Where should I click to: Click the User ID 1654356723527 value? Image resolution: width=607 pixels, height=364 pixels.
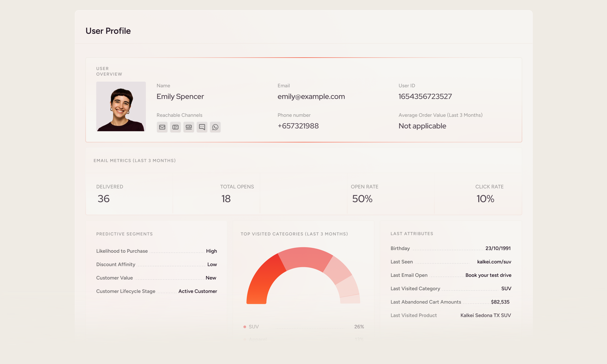[425, 96]
